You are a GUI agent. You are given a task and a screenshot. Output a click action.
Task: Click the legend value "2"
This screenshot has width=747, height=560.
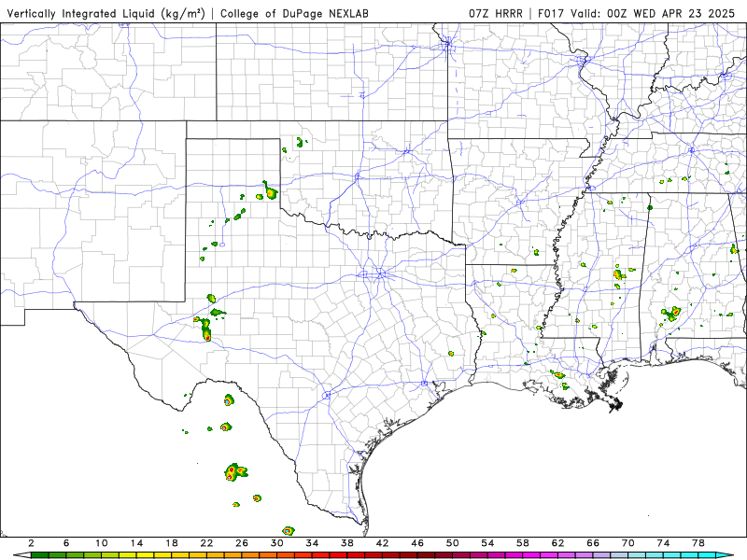pyautogui.click(x=31, y=543)
